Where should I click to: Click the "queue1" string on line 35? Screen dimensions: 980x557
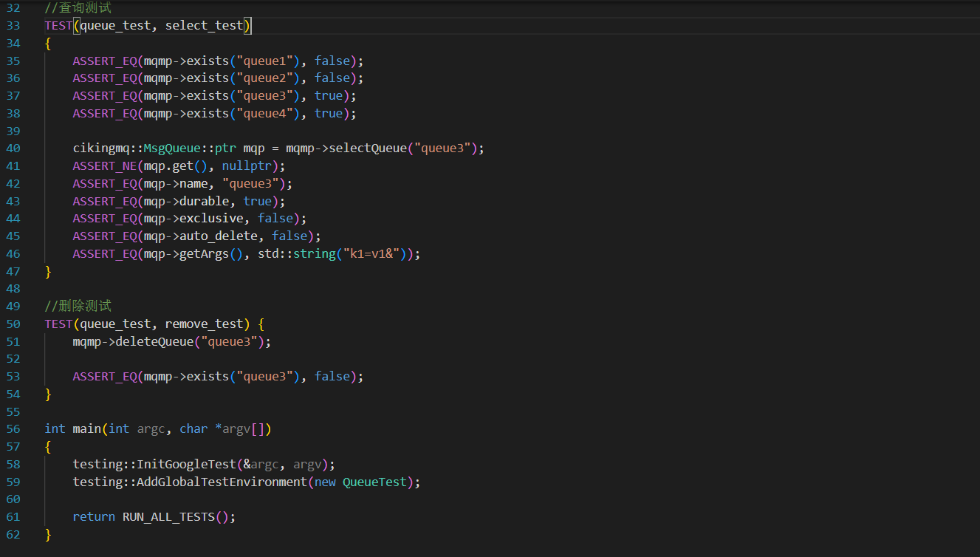[264, 61]
